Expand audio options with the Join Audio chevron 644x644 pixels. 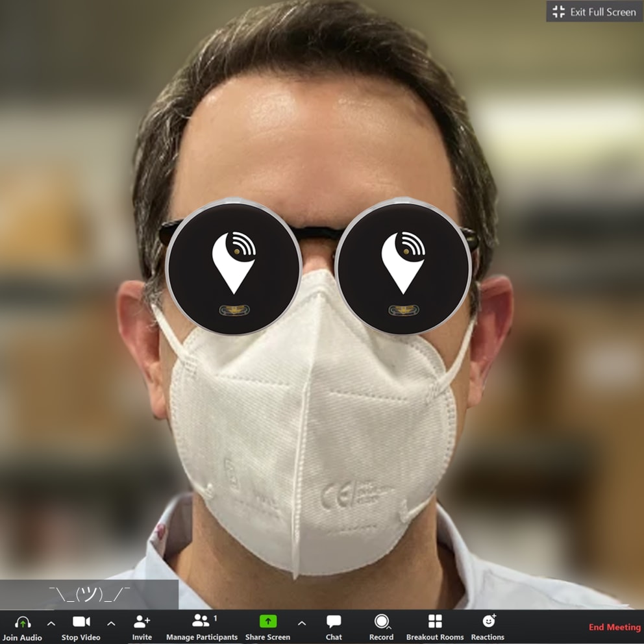click(x=51, y=622)
